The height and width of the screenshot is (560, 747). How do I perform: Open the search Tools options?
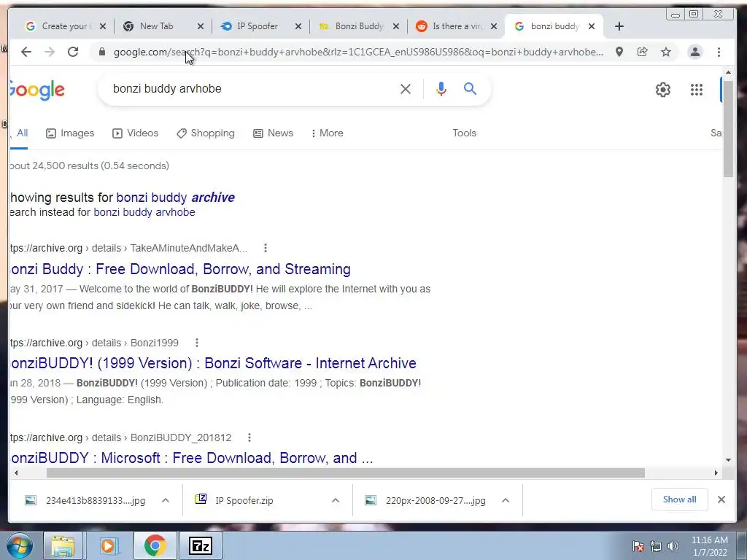click(464, 133)
